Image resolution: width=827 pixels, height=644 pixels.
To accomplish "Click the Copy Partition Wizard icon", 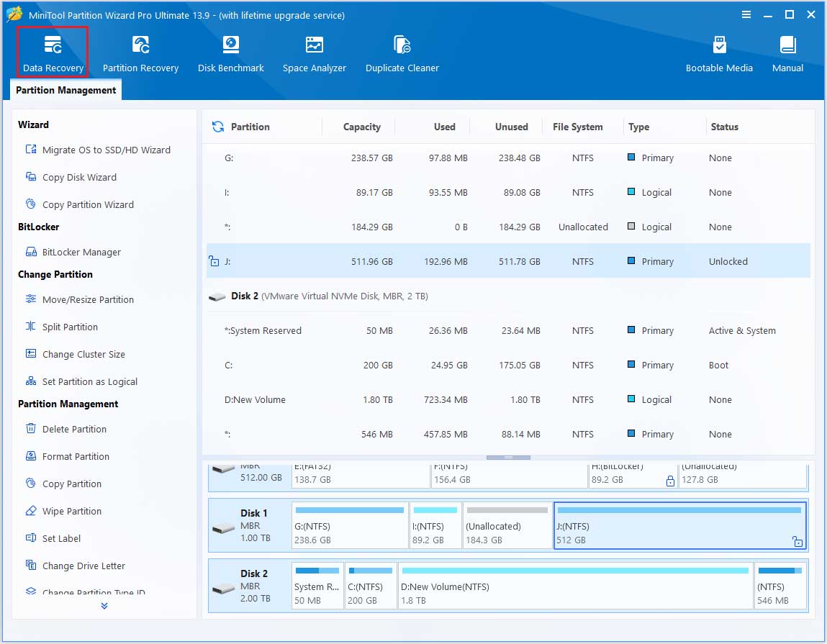I will [31, 204].
